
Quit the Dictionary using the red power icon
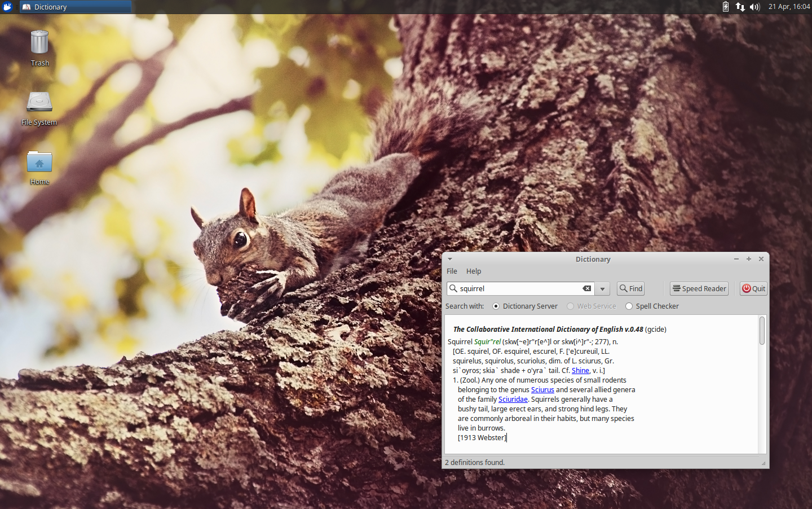click(x=747, y=288)
